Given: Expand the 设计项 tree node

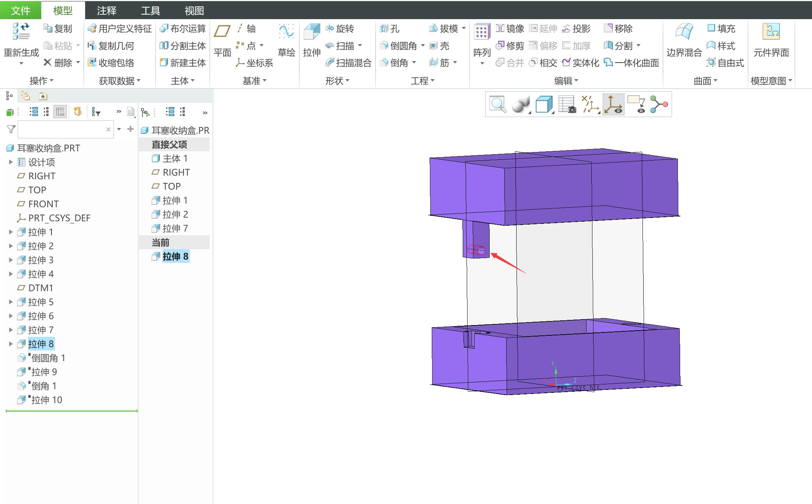Looking at the screenshot, I should (x=11, y=162).
